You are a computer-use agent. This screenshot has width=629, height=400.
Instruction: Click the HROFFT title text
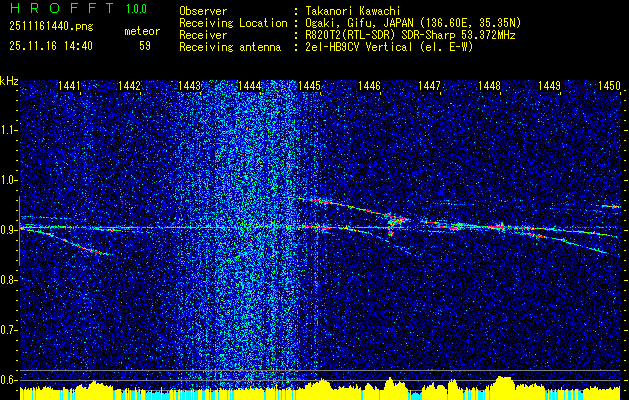62,8
